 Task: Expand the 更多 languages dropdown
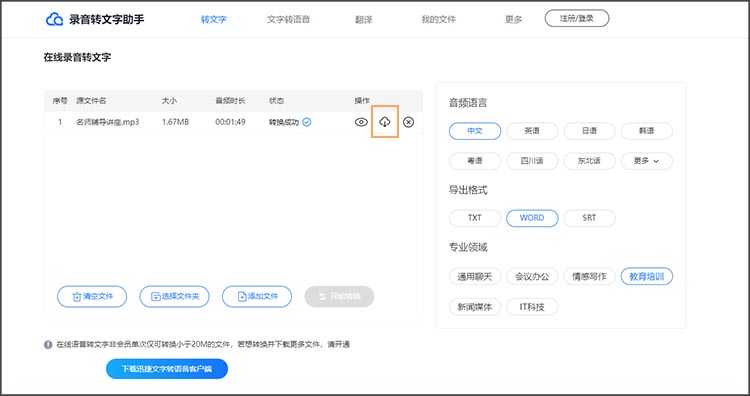[x=647, y=161]
